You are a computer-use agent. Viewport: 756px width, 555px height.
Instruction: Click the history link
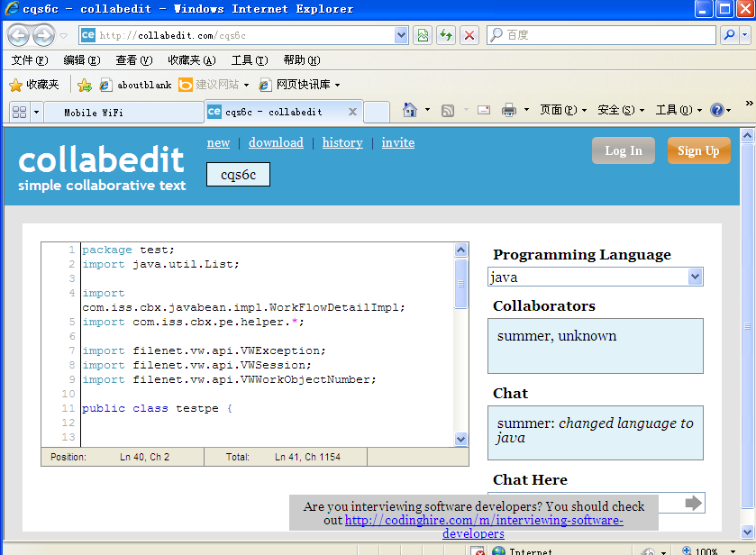[x=342, y=142]
